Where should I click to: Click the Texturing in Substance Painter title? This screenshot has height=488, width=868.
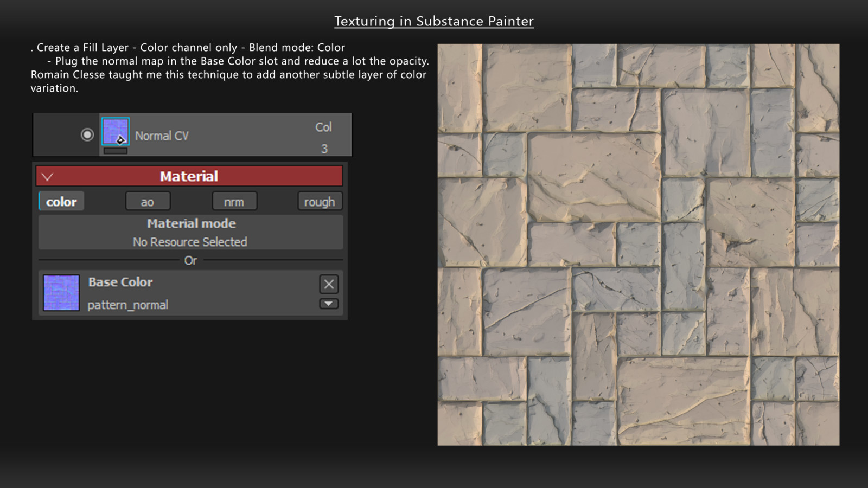click(x=434, y=21)
